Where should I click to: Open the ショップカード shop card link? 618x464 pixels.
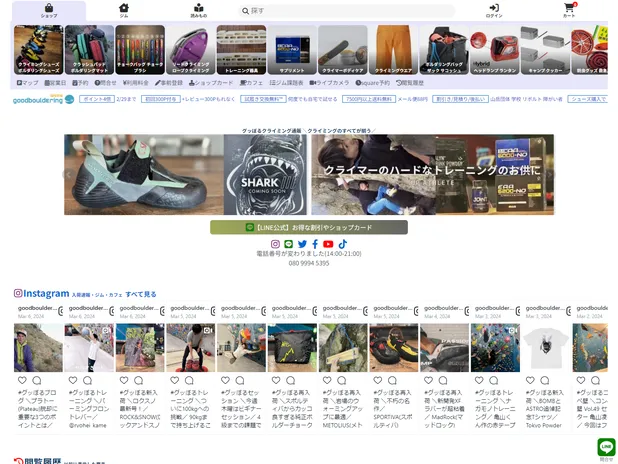[x=211, y=83]
